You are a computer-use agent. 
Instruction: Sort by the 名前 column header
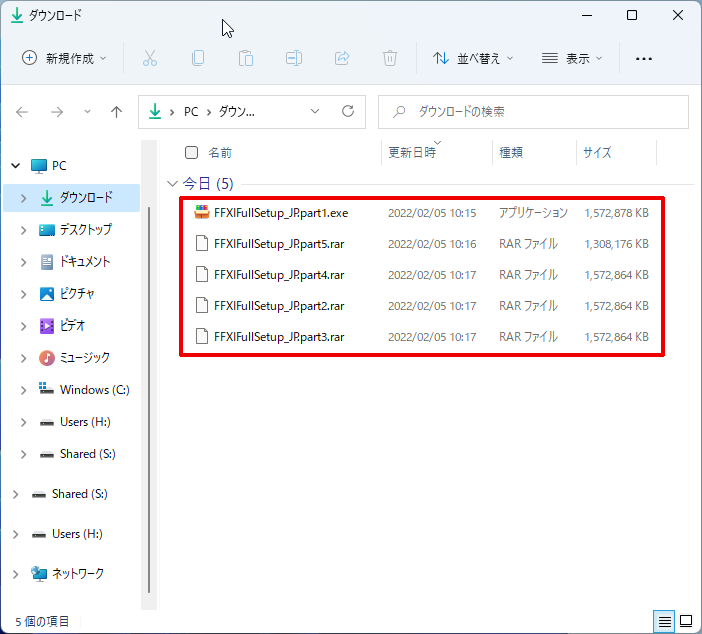(x=219, y=153)
